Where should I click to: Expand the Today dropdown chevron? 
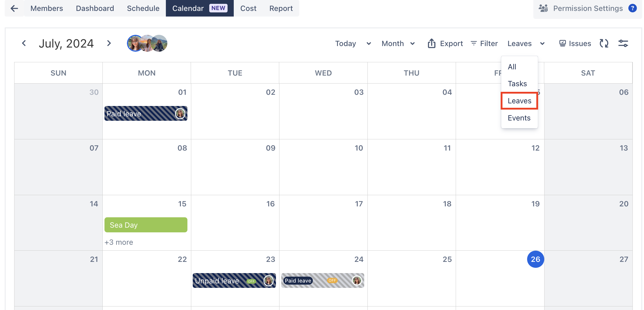[x=369, y=44]
